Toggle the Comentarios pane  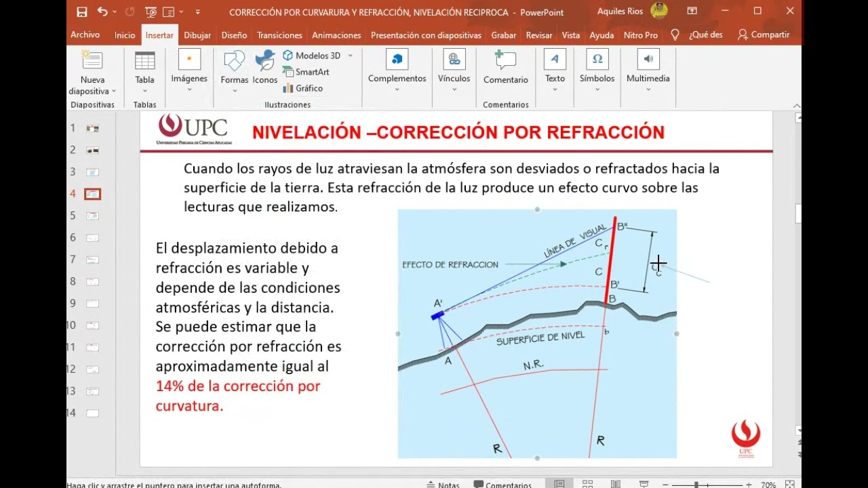click(x=502, y=485)
